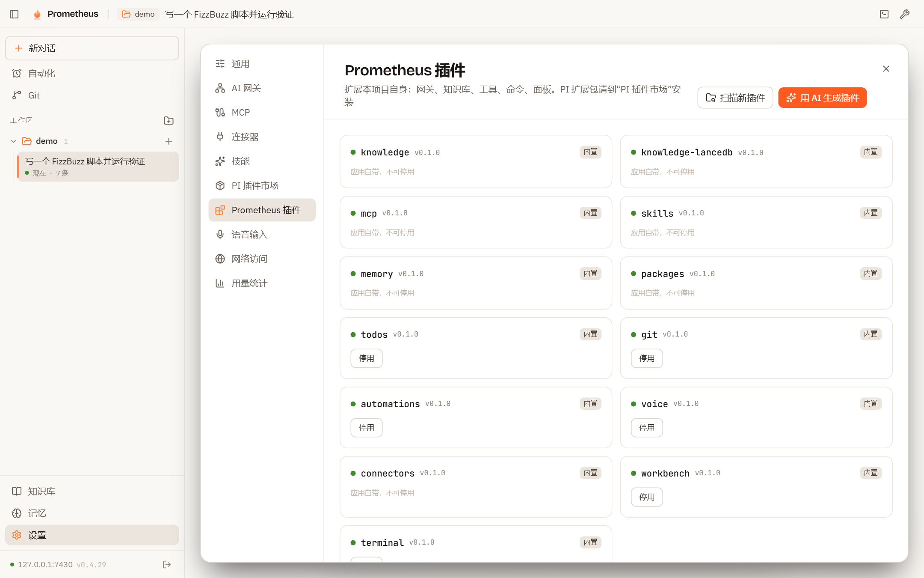
Task: Open the terminal icon in top bar
Action: (x=884, y=14)
